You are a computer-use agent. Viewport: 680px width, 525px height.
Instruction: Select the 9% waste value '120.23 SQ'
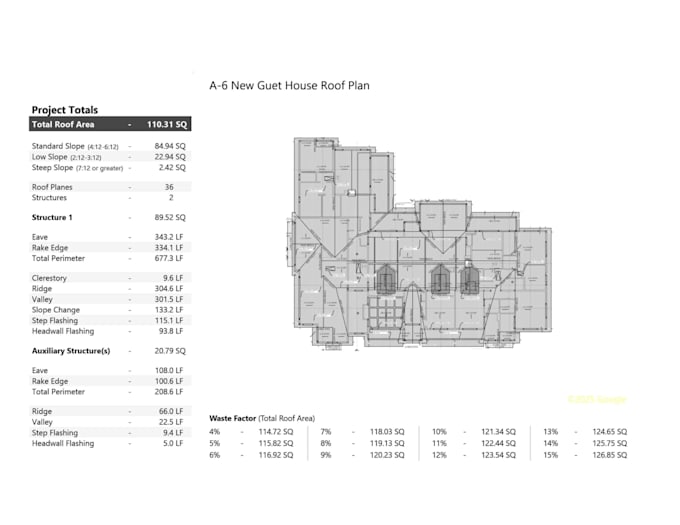coord(387,455)
